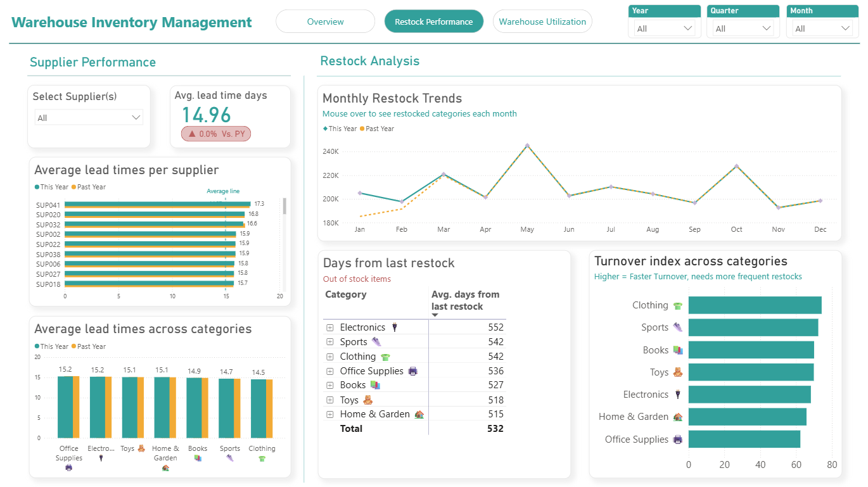Click the 17.3 data label on SUP041 bar
The width and height of the screenshot is (868, 487).
pyautogui.click(x=259, y=204)
